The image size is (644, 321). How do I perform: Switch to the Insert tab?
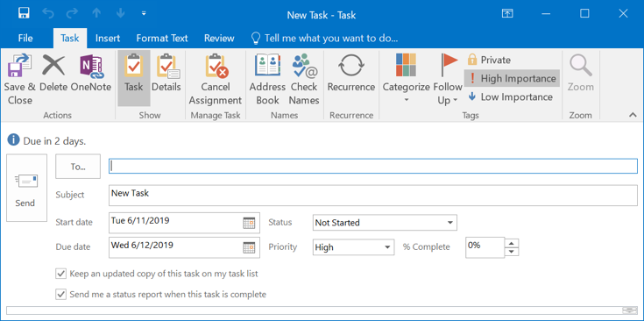click(108, 39)
